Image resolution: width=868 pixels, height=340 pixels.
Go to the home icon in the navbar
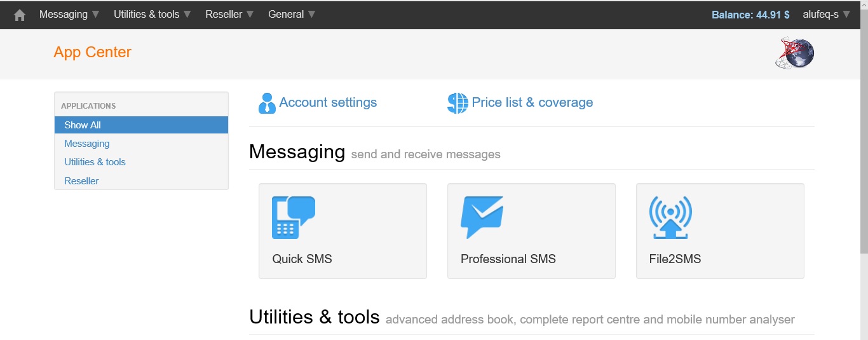(x=20, y=15)
